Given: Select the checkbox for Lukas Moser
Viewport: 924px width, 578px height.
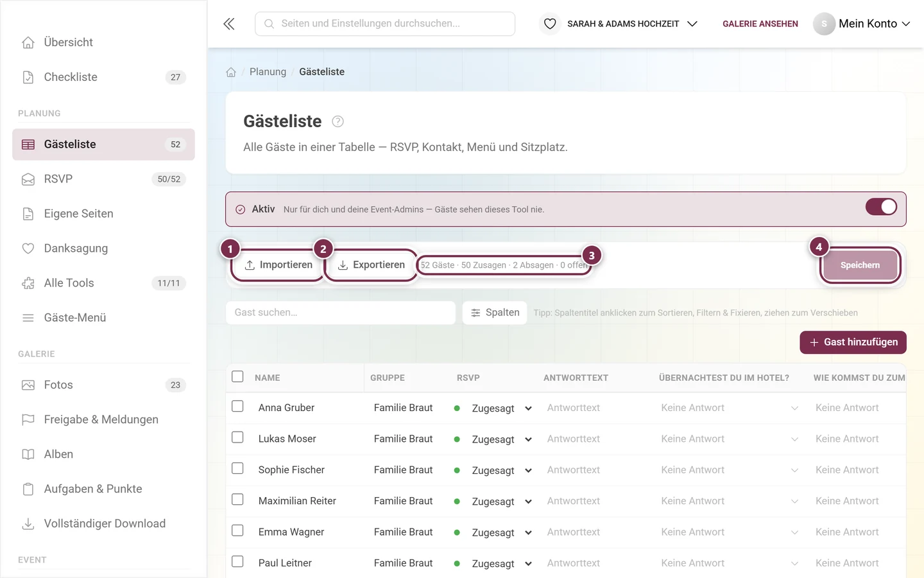Looking at the screenshot, I should pyautogui.click(x=237, y=437).
